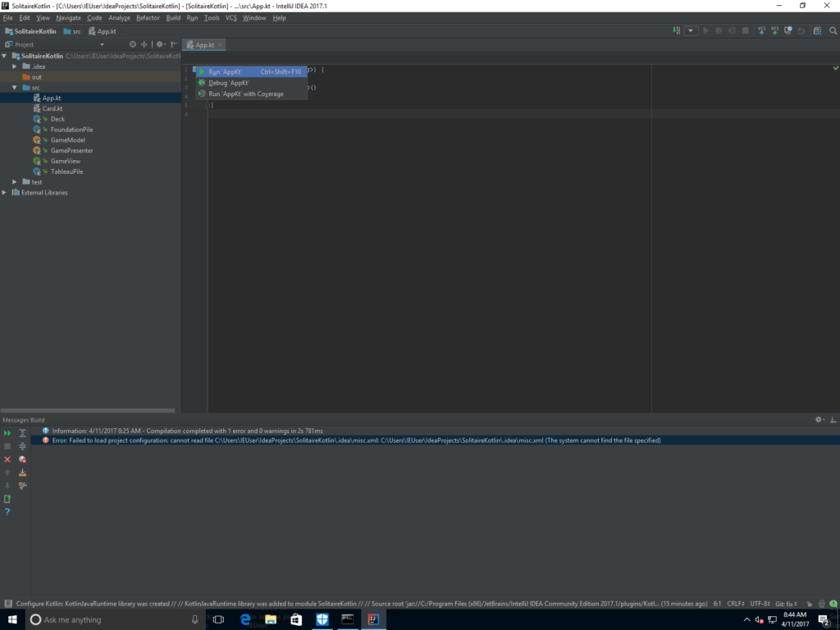Click Collapse All icon in Messages panel
The height and width of the screenshot is (630, 840).
pyautogui.click(x=22, y=445)
